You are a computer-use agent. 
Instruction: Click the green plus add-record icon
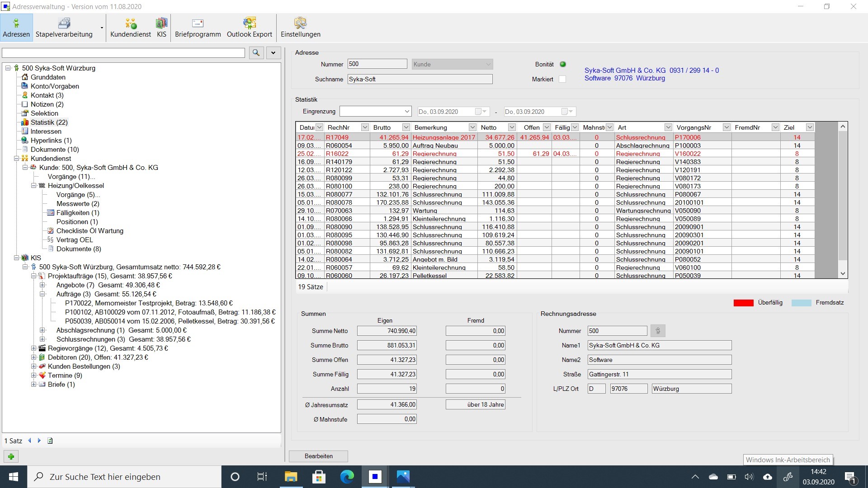(11, 456)
